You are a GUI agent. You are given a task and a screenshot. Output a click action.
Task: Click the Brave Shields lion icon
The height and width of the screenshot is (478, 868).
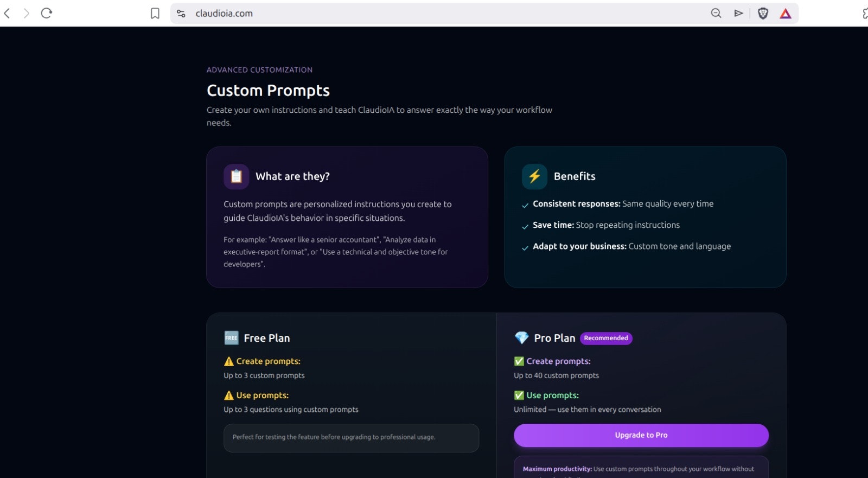(763, 14)
